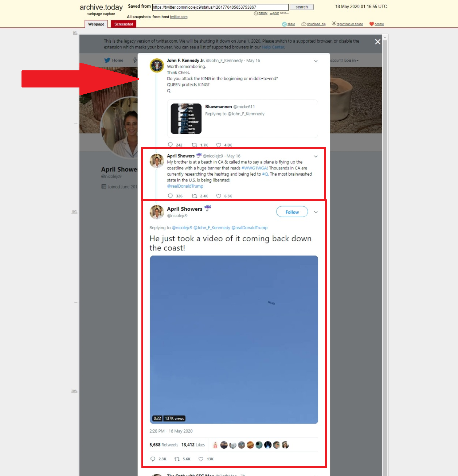Click @nicolejc9 handle under profile name
458x476 pixels.
pyautogui.click(x=111, y=176)
